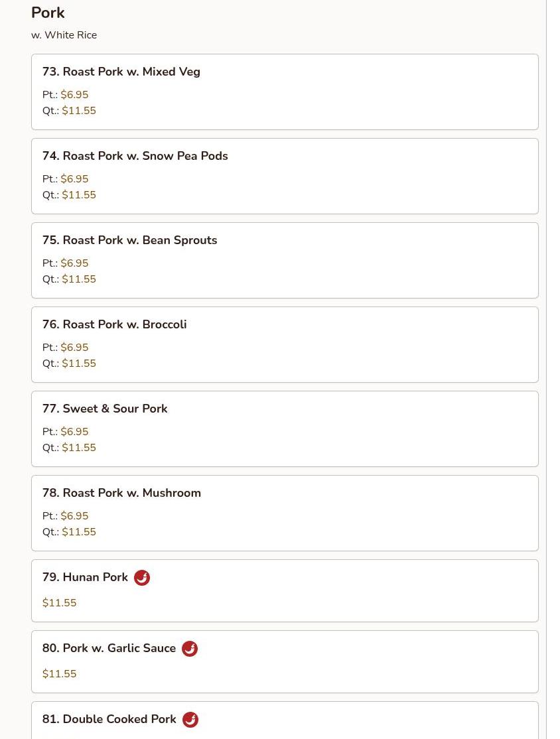The width and height of the screenshot is (560, 739).
Task: Open 73. Roast Pork w. Mixed Veg item
Action: (285, 92)
